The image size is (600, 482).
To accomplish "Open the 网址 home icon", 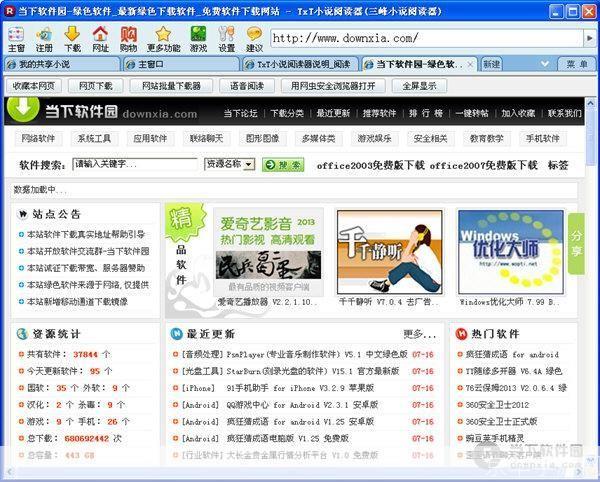I will coord(100,39).
